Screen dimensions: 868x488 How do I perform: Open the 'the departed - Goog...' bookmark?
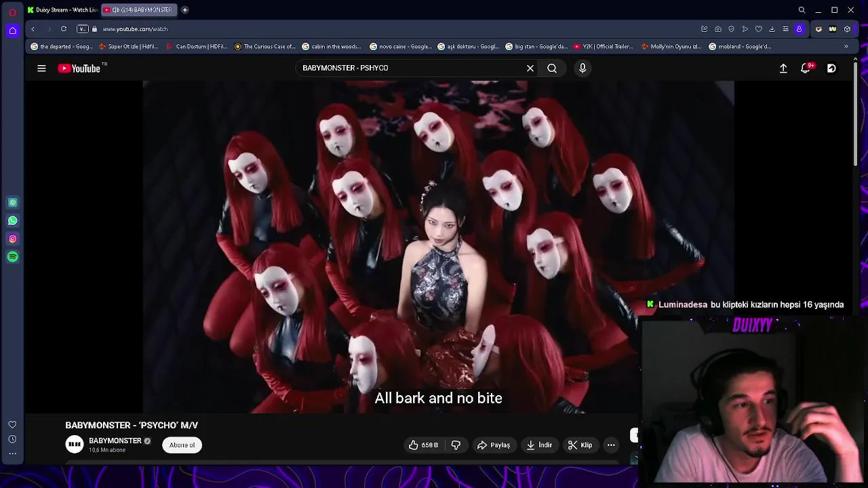pos(62,47)
